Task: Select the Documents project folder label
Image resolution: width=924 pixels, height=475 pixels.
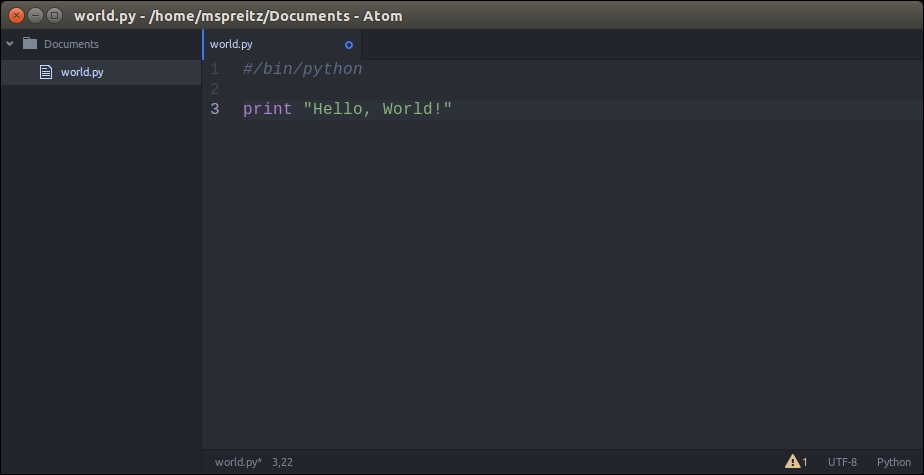Action: [x=71, y=44]
